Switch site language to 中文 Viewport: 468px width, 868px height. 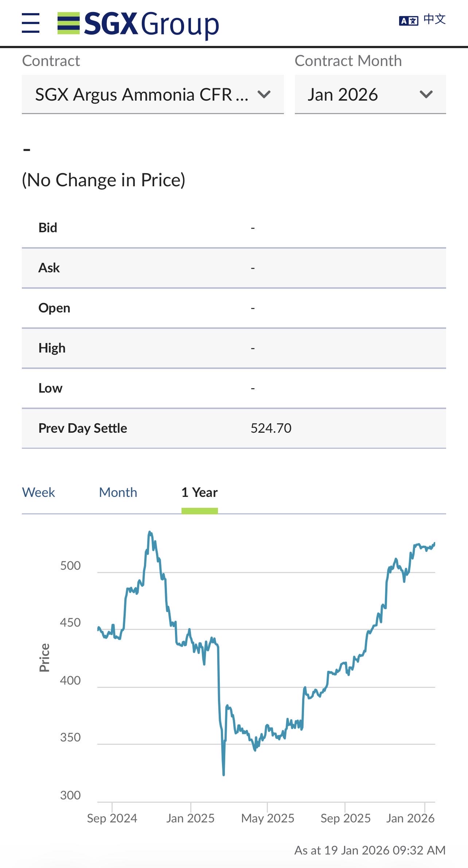pyautogui.click(x=434, y=19)
